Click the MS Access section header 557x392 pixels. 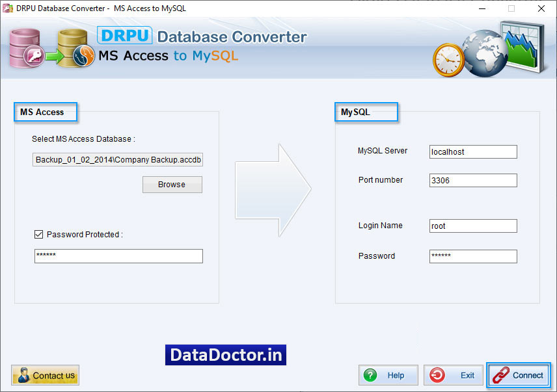(45, 112)
